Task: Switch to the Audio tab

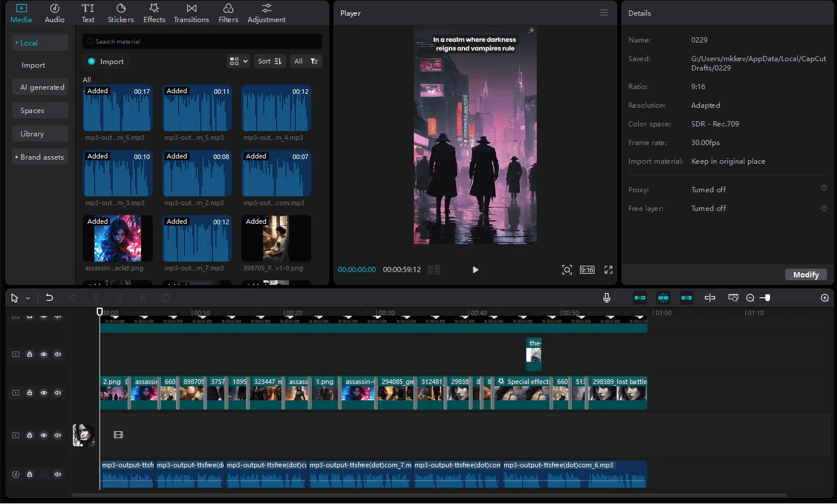Action: coord(55,13)
